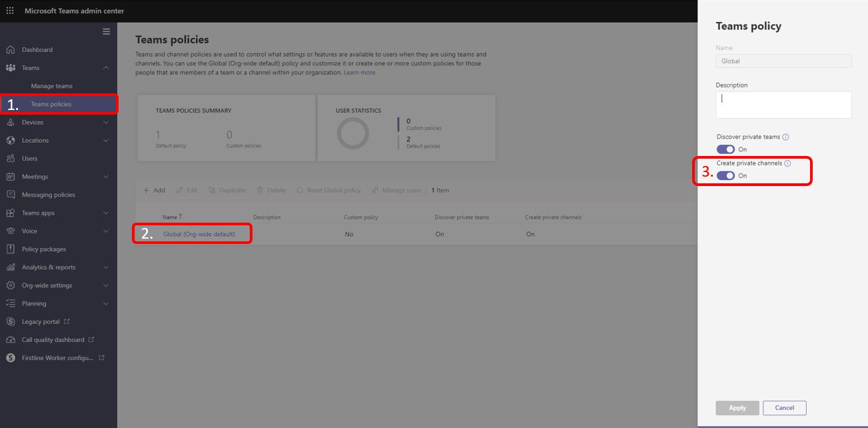The image size is (868, 428).
Task: Click the Learn more link
Action: [x=360, y=72]
